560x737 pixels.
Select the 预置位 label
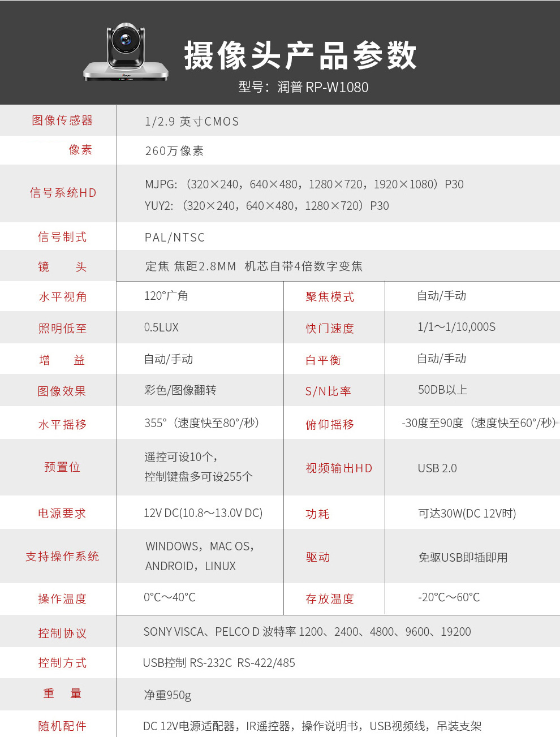pyautogui.click(x=62, y=467)
